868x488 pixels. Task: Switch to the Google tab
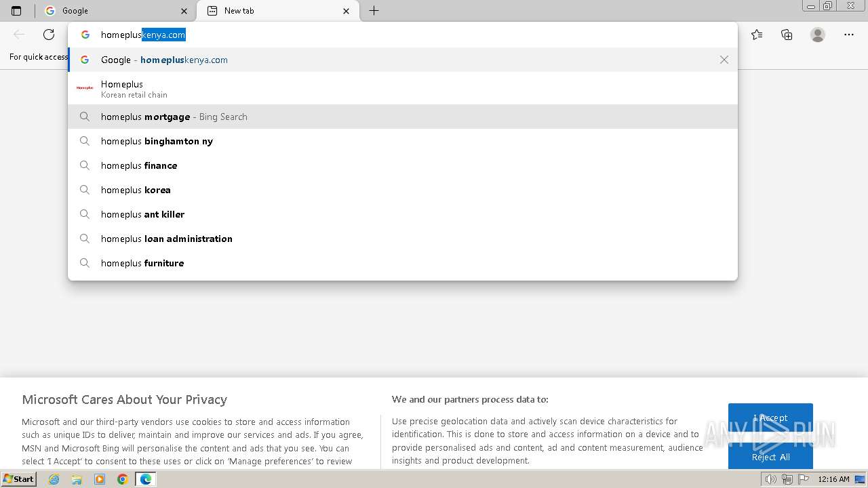[x=115, y=11]
